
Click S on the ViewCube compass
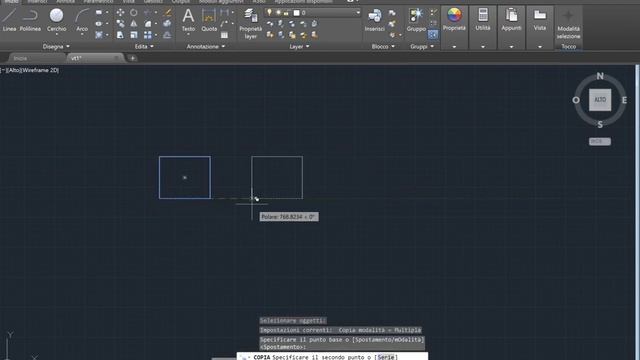click(x=600, y=124)
